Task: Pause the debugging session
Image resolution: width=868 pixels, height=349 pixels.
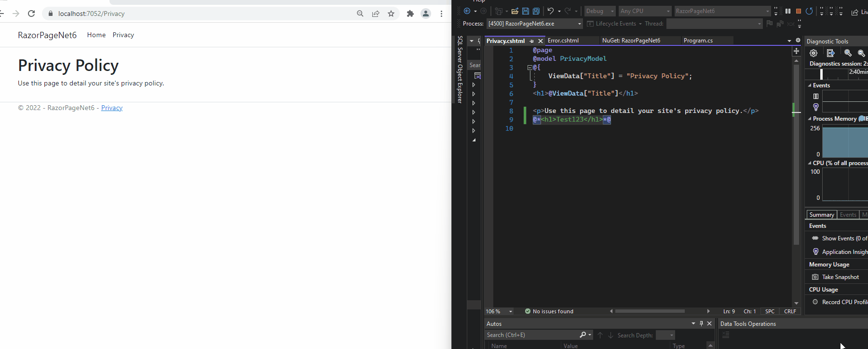Action: 788,11
